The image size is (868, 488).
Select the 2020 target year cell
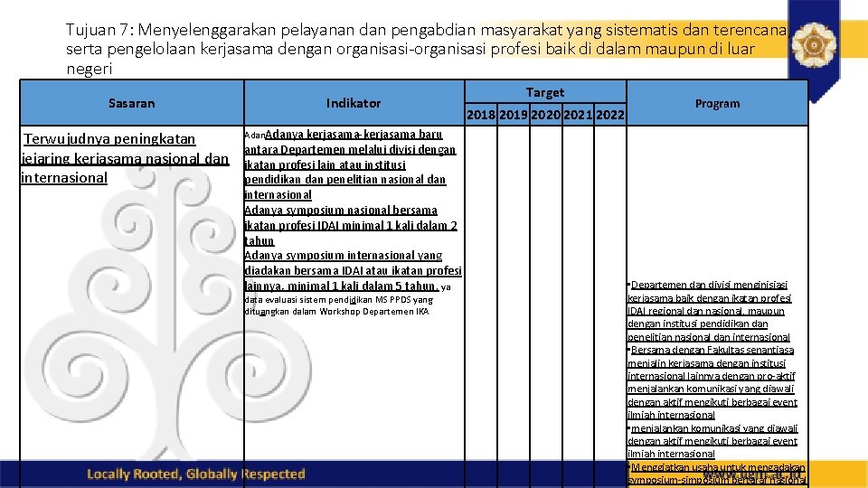coord(546,115)
